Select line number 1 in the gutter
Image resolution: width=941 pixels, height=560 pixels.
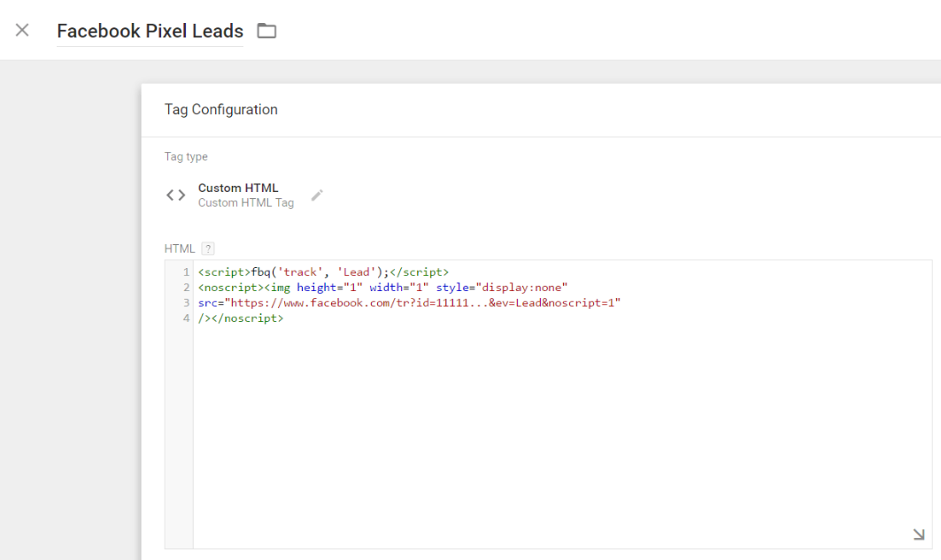click(186, 272)
